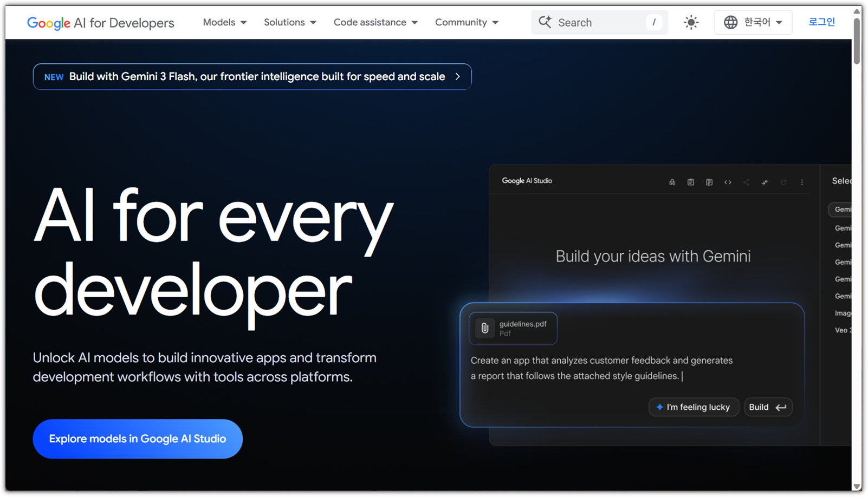The width and height of the screenshot is (868, 497).
Task: Expand the Community dropdown arrow
Action: 495,23
